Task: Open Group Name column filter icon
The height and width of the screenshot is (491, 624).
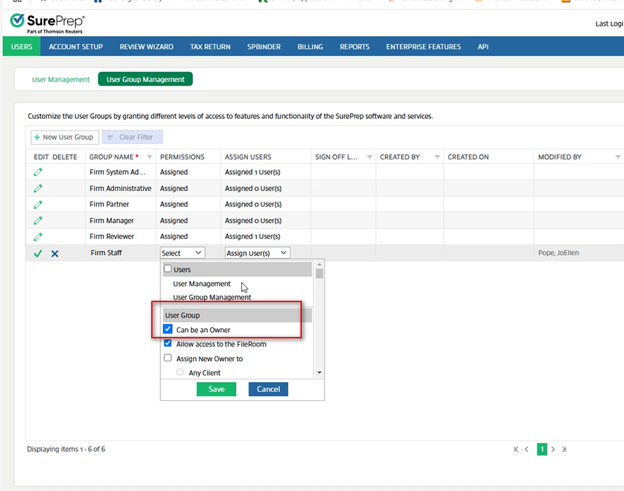Action: pyautogui.click(x=150, y=157)
